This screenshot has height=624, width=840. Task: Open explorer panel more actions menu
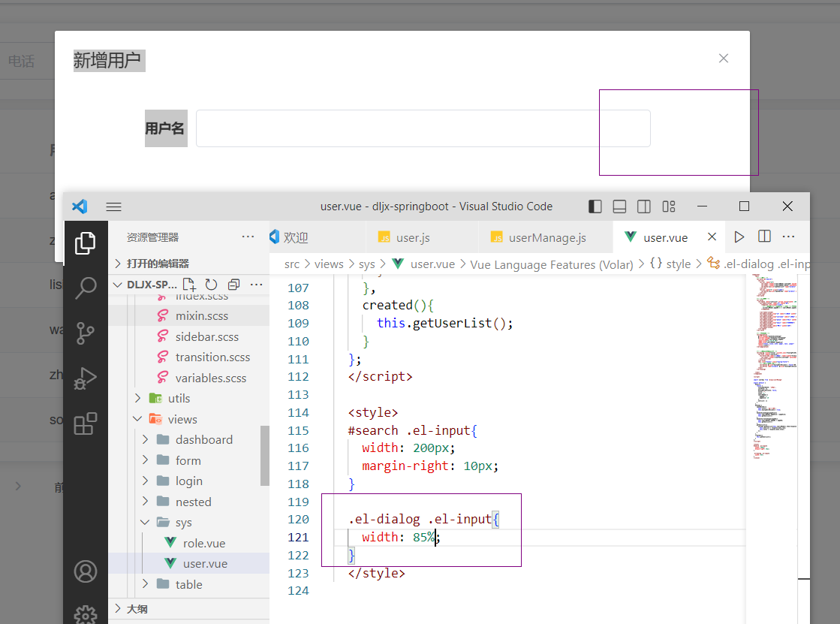point(248,237)
